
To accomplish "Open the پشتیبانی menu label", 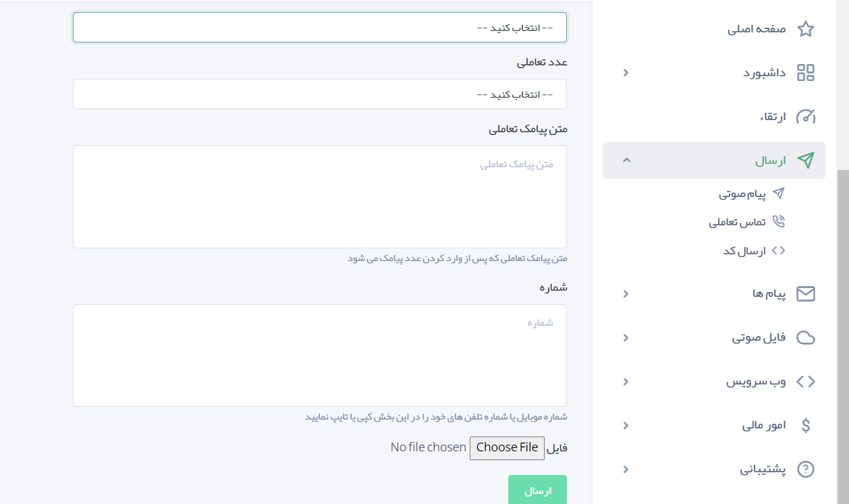I will 763,469.
